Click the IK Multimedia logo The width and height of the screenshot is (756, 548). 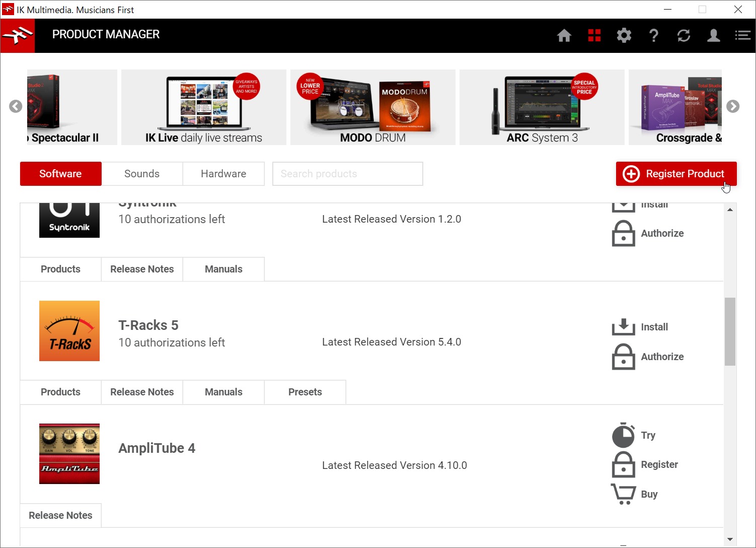tap(18, 36)
